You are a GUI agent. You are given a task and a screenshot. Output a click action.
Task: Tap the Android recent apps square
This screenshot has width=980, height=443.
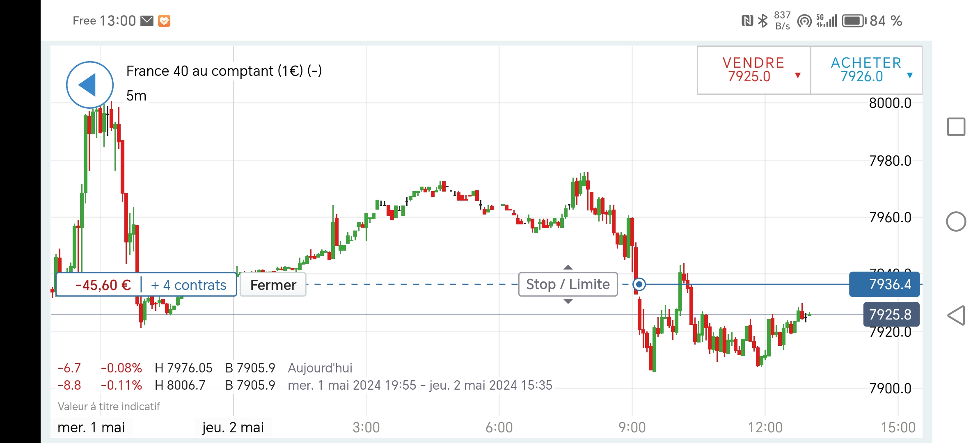[x=956, y=127]
